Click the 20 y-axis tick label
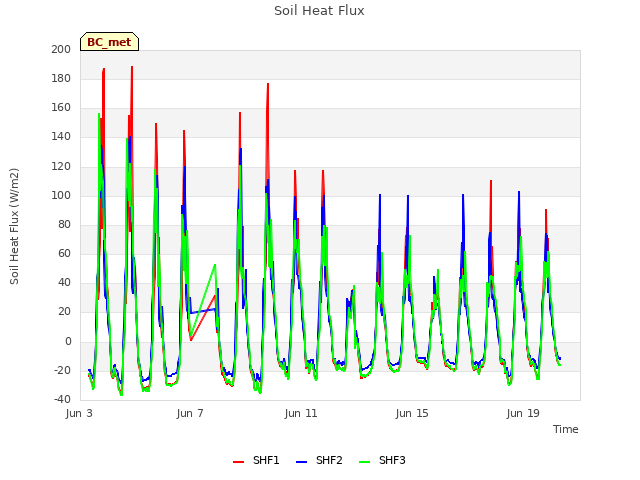Viewport: 640px width, 480px height. point(64,311)
